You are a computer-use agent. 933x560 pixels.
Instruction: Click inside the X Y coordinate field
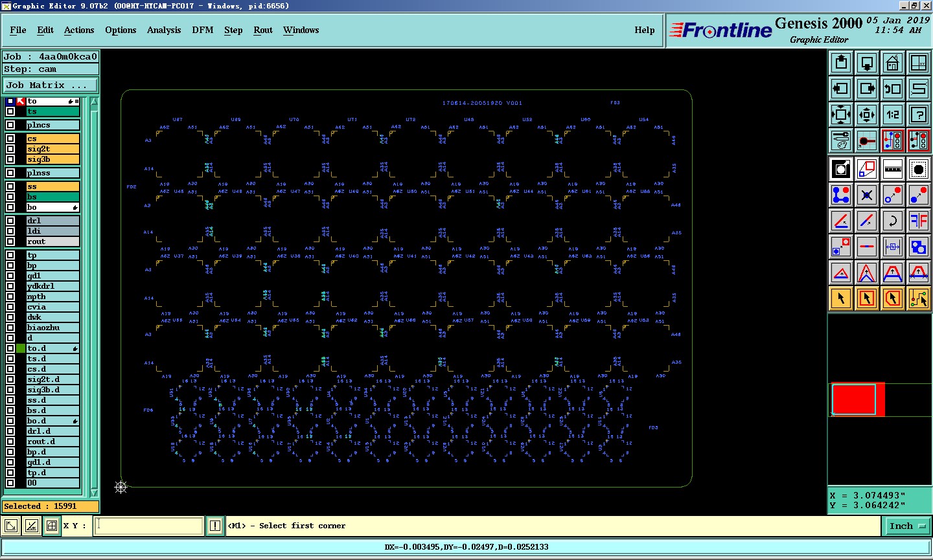point(149,526)
